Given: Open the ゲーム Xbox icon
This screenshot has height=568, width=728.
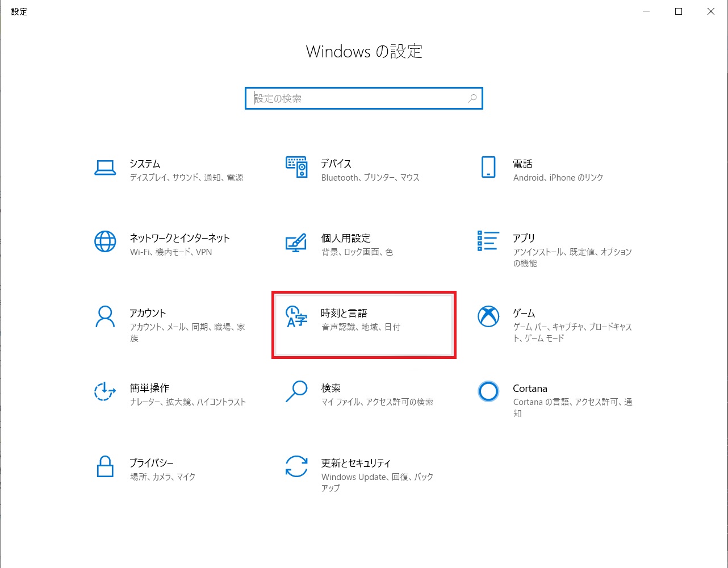Looking at the screenshot, I should click(488, 317).
